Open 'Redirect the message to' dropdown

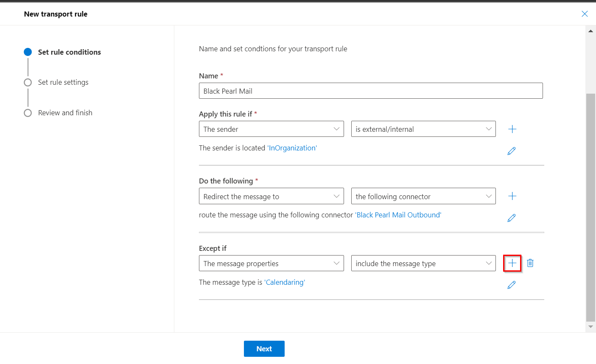[271, 196]
